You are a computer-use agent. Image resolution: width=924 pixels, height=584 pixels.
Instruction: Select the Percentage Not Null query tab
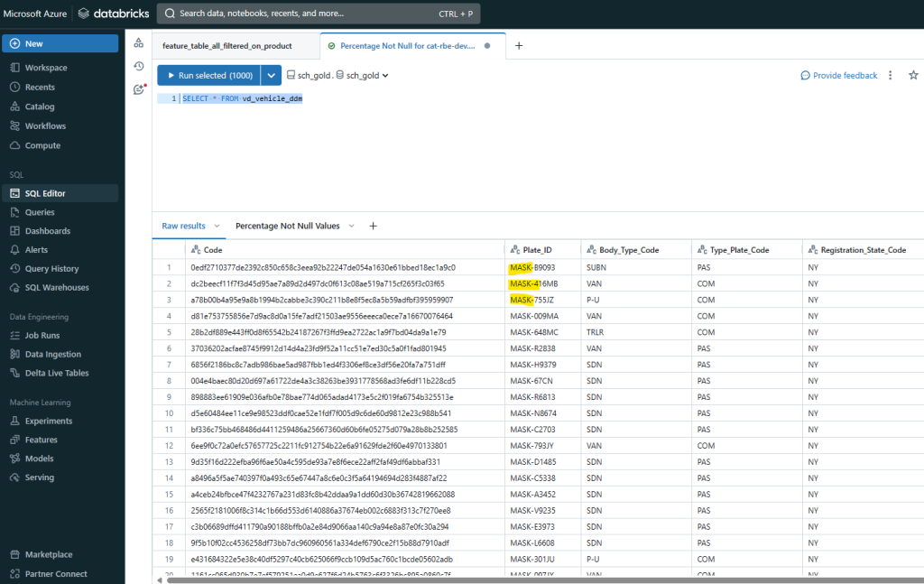point(408,46)
